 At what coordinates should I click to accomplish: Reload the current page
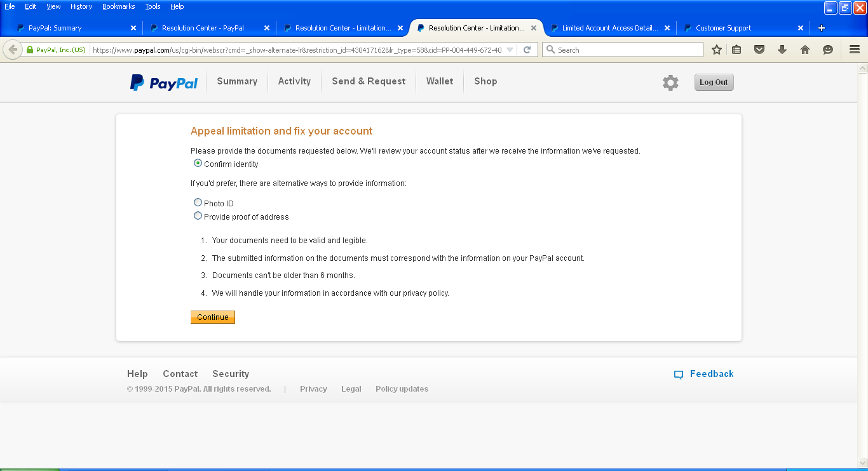point(527,50)
